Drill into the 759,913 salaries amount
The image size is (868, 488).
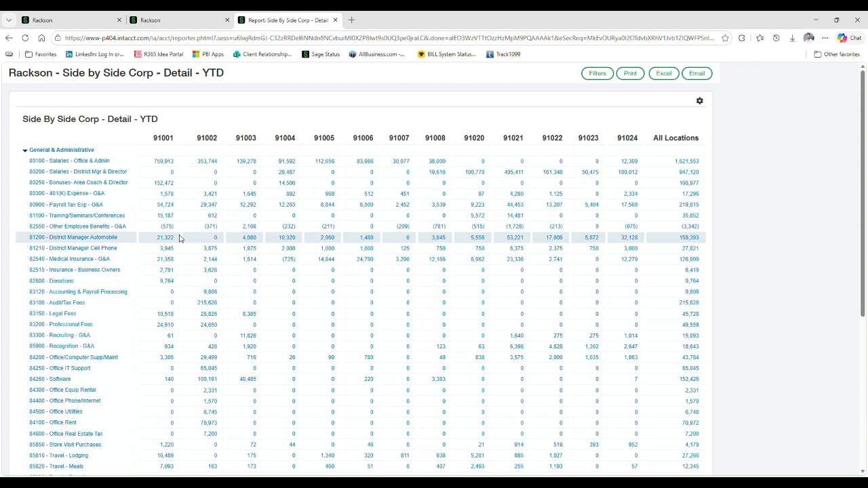pyautogui.click(x=163, y=161)
